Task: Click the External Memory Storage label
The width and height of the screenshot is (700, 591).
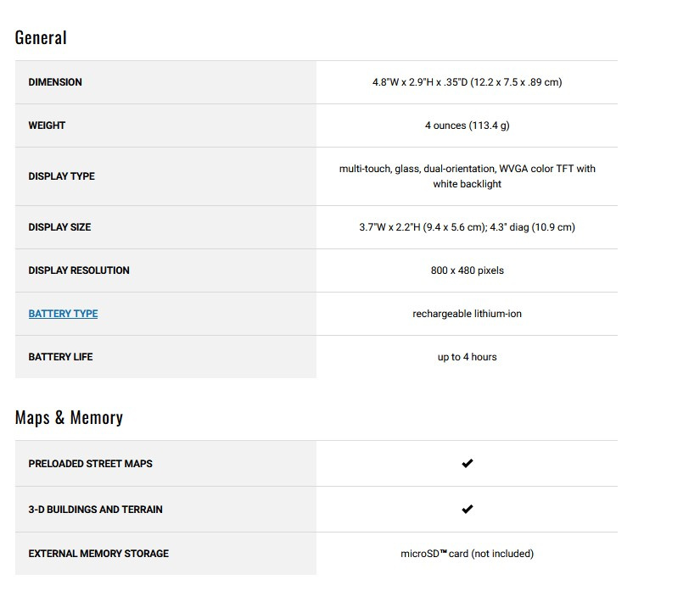Action: pyautogui.click(x=98, y=554)
